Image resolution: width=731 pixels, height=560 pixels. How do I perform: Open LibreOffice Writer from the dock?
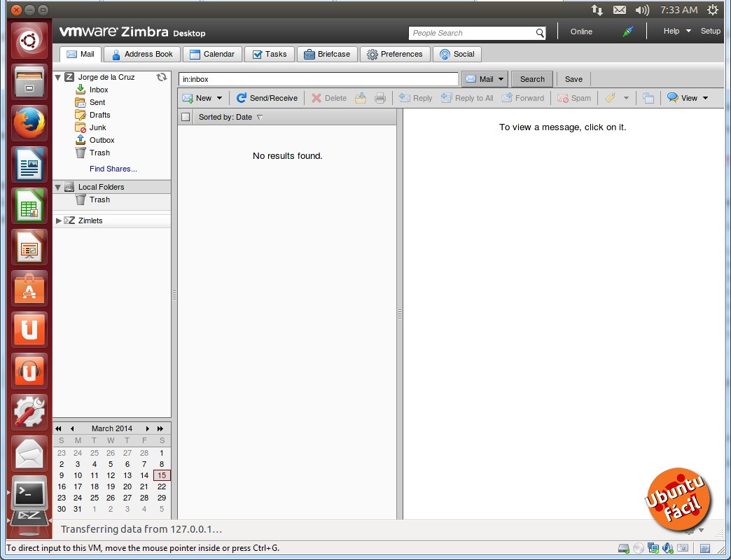pos(29,165)
